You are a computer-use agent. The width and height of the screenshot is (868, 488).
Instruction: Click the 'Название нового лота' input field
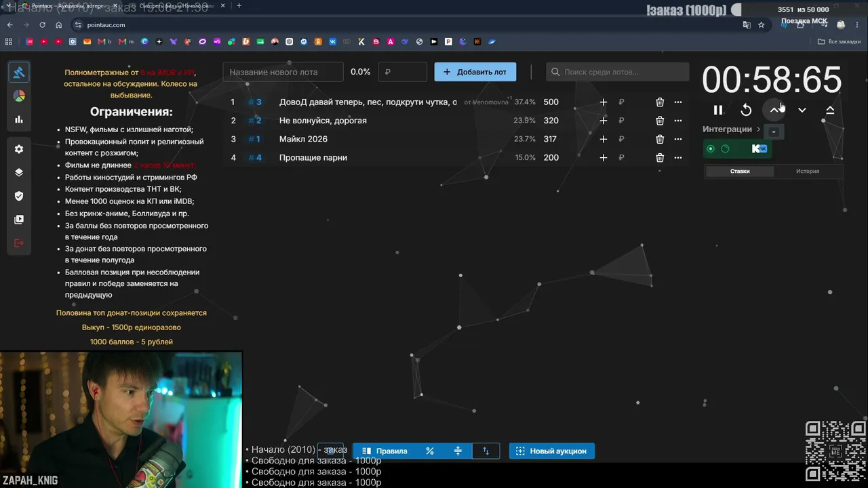(x=283, y=72)
